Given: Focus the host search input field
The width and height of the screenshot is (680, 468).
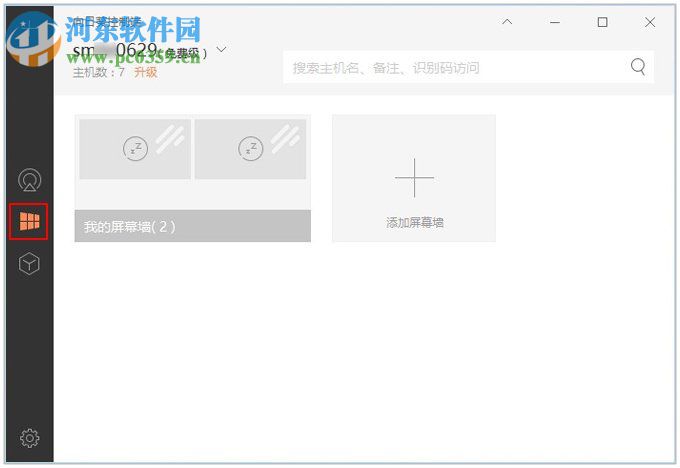Looking at the screenshot, I should 468,67.
